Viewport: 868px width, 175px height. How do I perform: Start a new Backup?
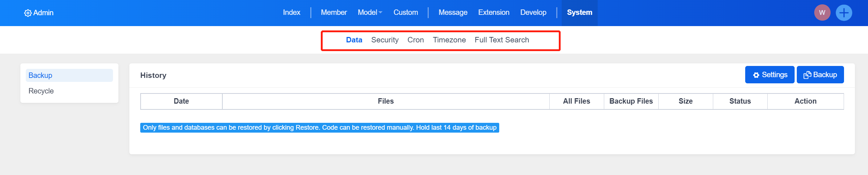(820, 75)
